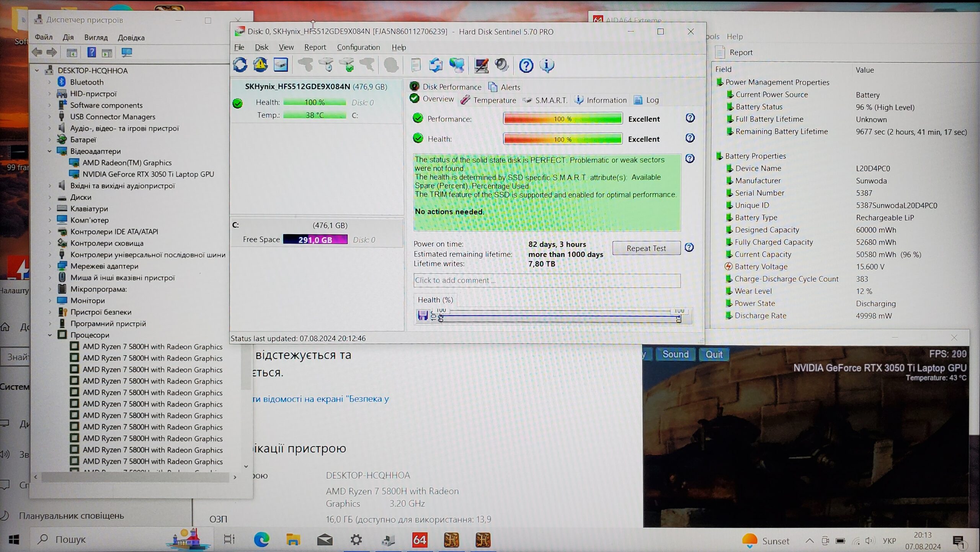This screenshot has width=980, height=552.
Task: Open the Configuration menu
Action: [x=358, y=48]
